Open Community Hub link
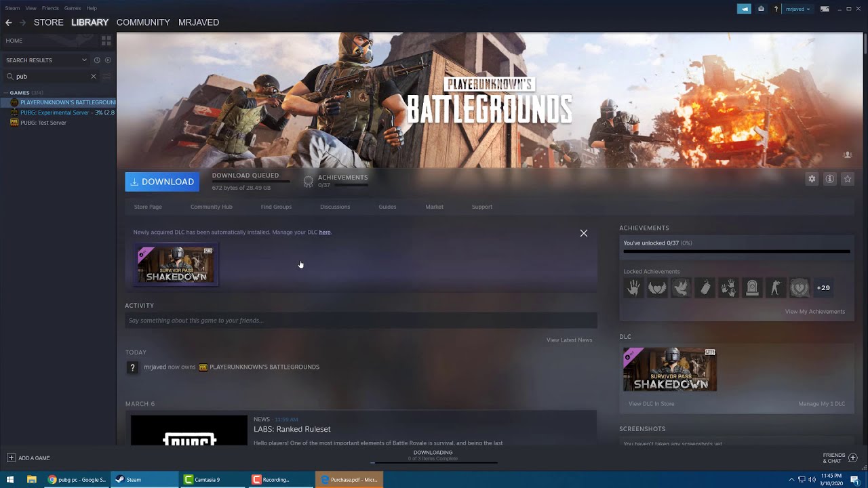The width and height of the screenshot is (868, 488). point(212,207)
